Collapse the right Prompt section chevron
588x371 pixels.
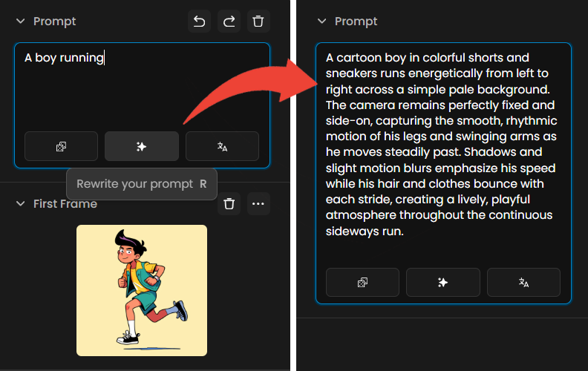coord(321,22)
